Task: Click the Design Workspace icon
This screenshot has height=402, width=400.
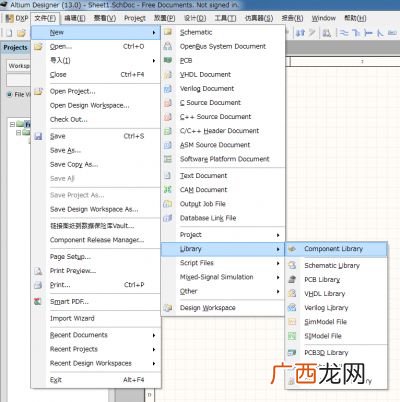Action: 168,307
